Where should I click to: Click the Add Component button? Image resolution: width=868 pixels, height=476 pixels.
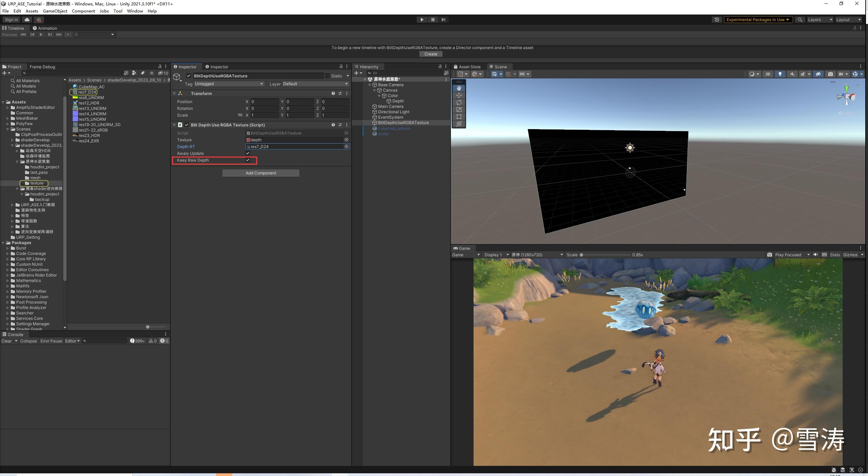[261, 173]
